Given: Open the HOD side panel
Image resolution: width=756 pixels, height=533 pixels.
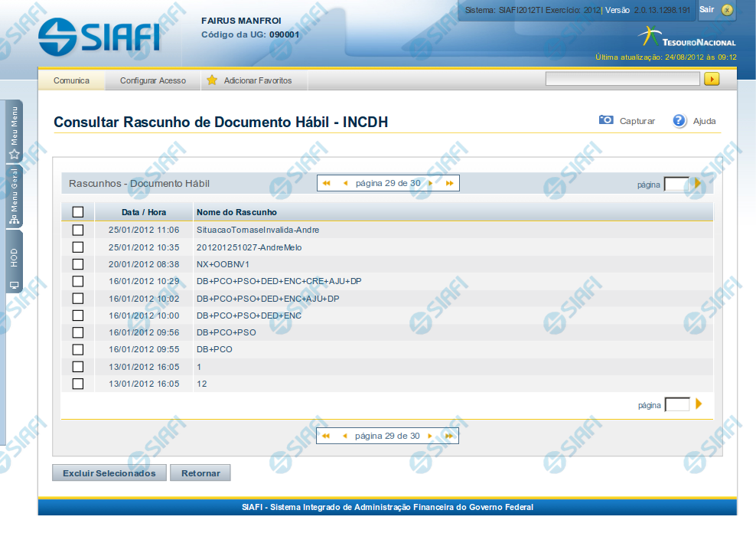Looking at the screenshot, I should (x=14, y=264).
